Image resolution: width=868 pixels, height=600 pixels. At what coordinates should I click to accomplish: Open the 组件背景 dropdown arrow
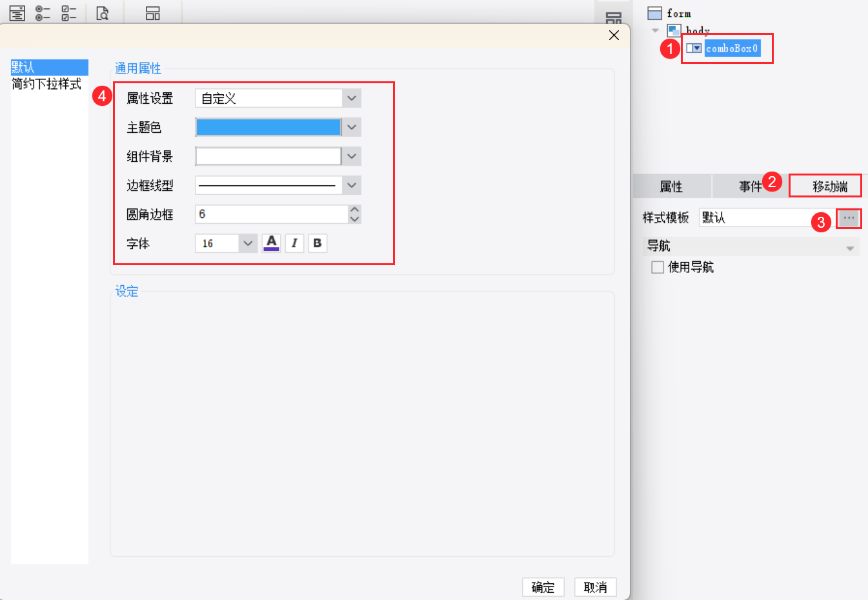click(351, 156)
